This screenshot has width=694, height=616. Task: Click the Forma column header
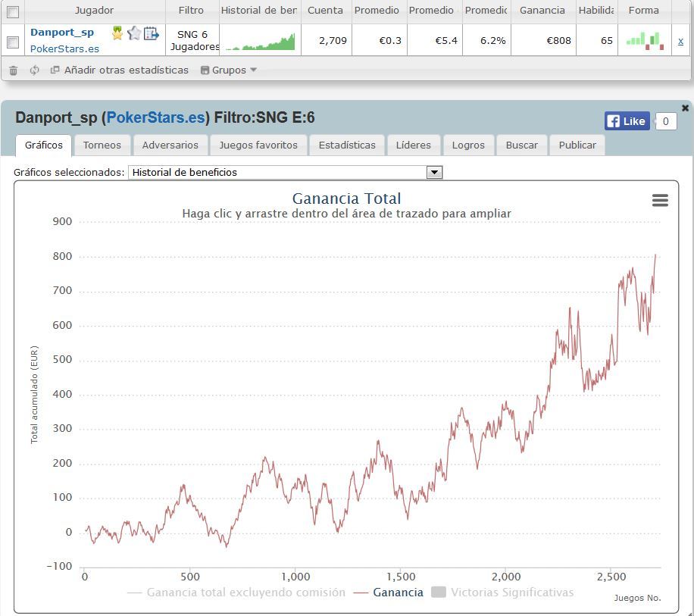(643, 10)
